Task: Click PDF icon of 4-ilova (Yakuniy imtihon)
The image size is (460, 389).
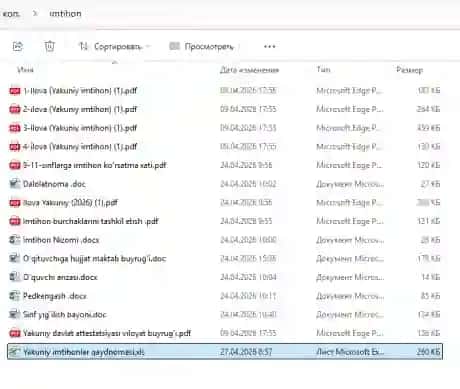Action: (x=15, y=147)
